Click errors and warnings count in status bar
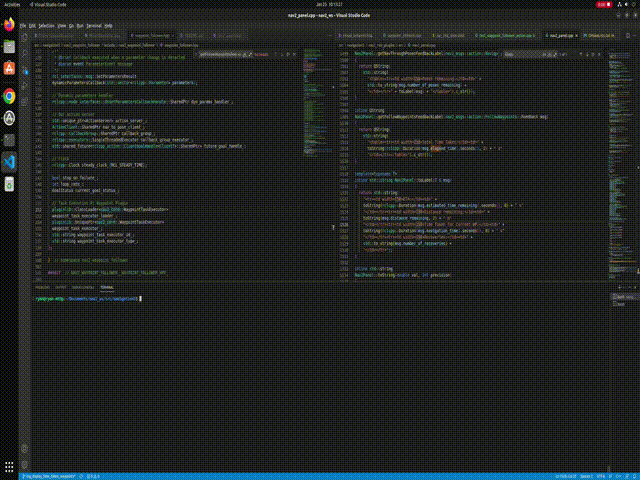The width and height of the screenshot is (640, 480). [x=93, y=476]
